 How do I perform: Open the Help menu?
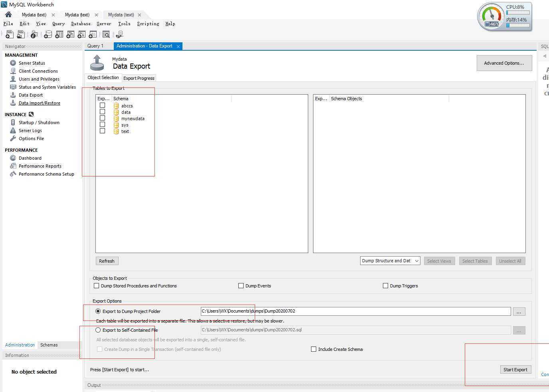(x=170, y=24)
